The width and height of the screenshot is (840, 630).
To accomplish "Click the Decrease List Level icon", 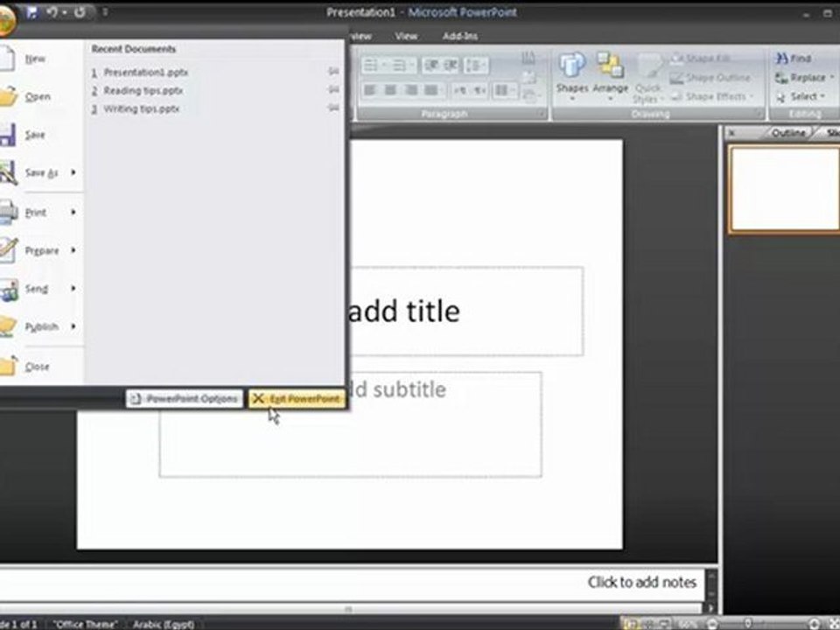I will (x=431, y=66).
